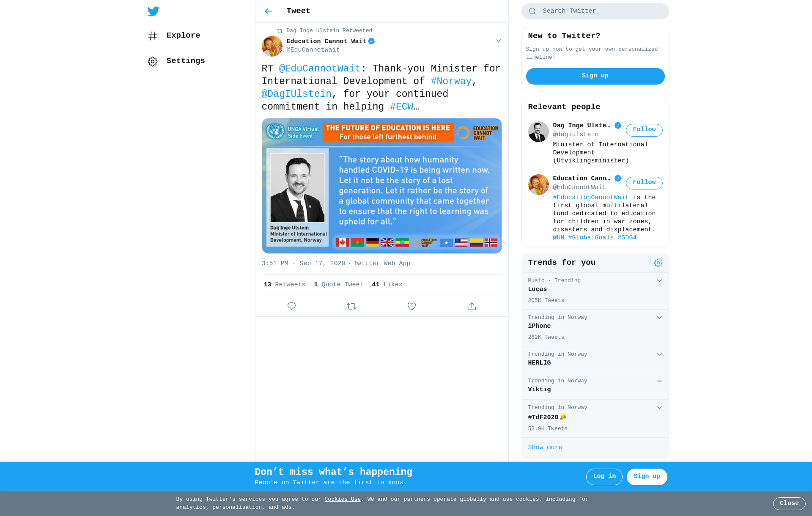
Task: Expand the tweet options chevron
Action: [499, 41]
